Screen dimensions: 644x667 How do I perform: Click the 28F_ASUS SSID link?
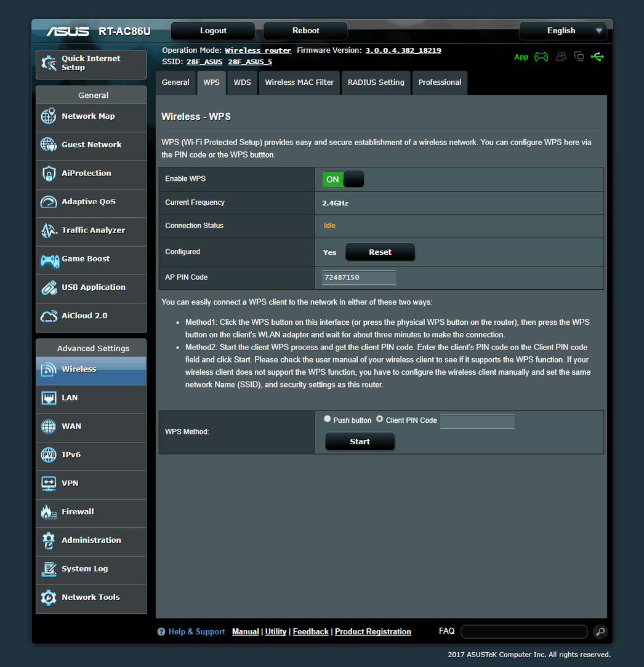click(x=204, y=62)
